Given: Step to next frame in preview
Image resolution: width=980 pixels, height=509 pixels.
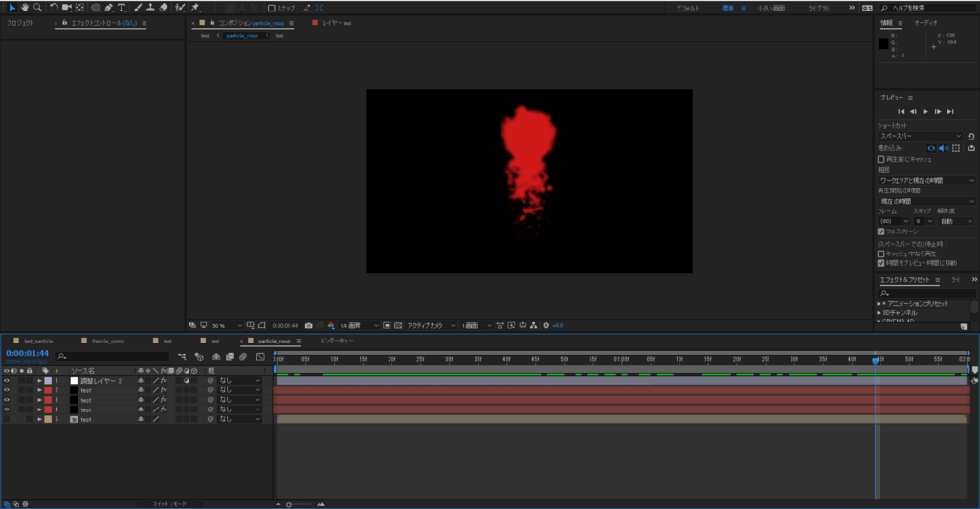Looking at the screenshot, I should pos(938,112).
